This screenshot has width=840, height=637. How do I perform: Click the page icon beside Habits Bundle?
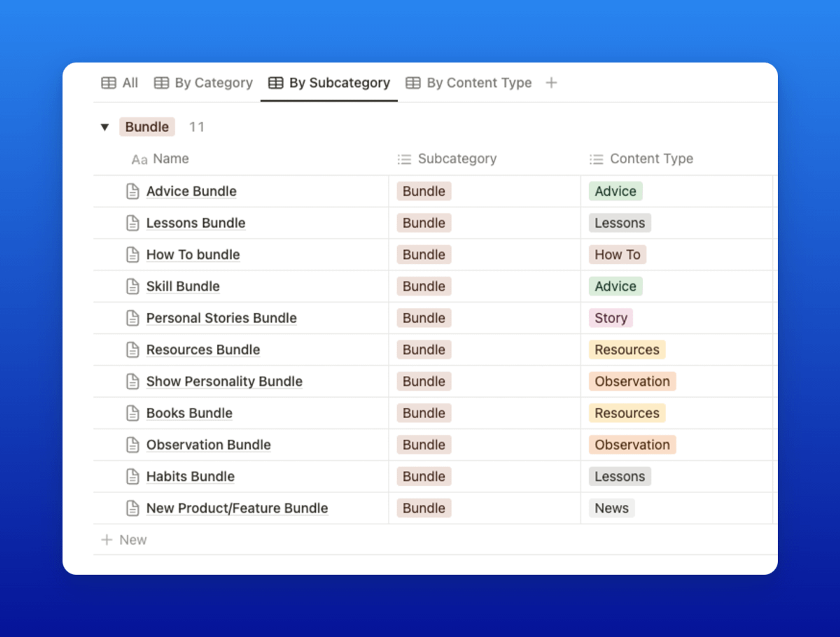133,477
